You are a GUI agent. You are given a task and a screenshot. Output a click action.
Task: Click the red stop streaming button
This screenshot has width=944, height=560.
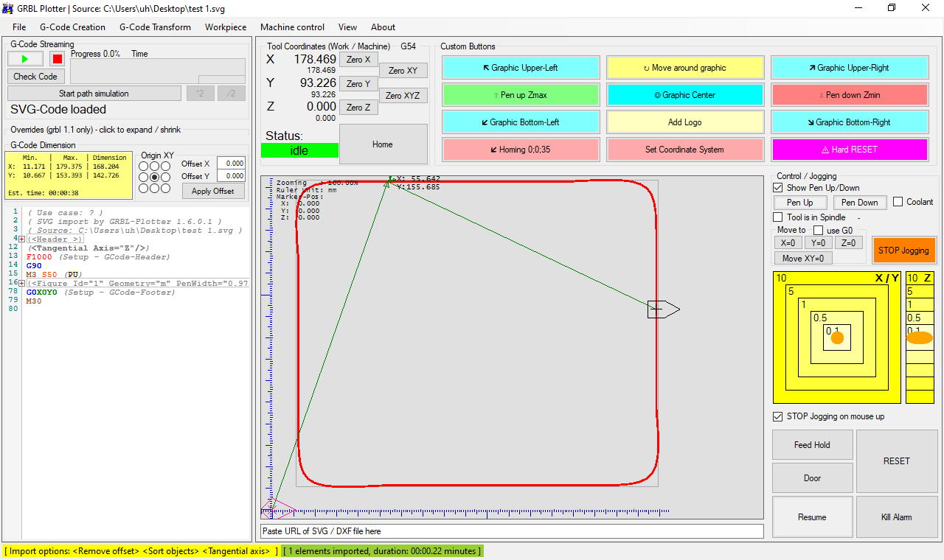click(x=58, y=58)
